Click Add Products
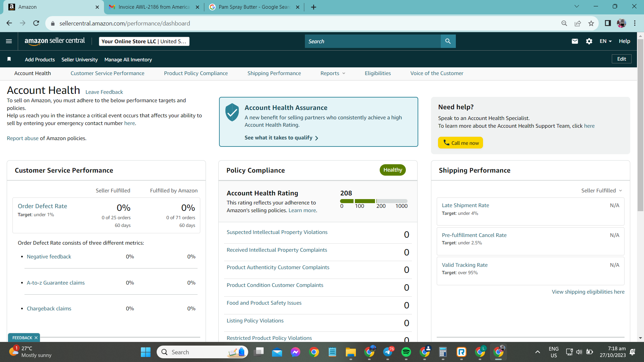 point(40,60)
